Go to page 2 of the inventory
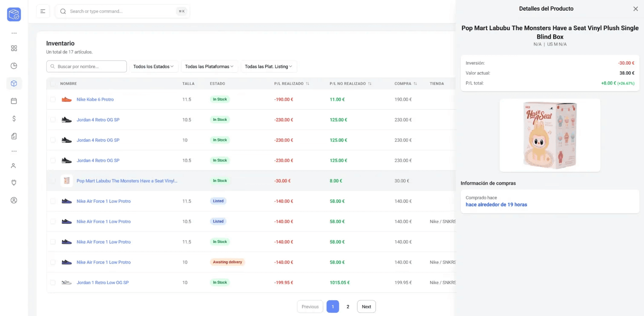This screenshot has height=316, width=644. tap(348, 307)
